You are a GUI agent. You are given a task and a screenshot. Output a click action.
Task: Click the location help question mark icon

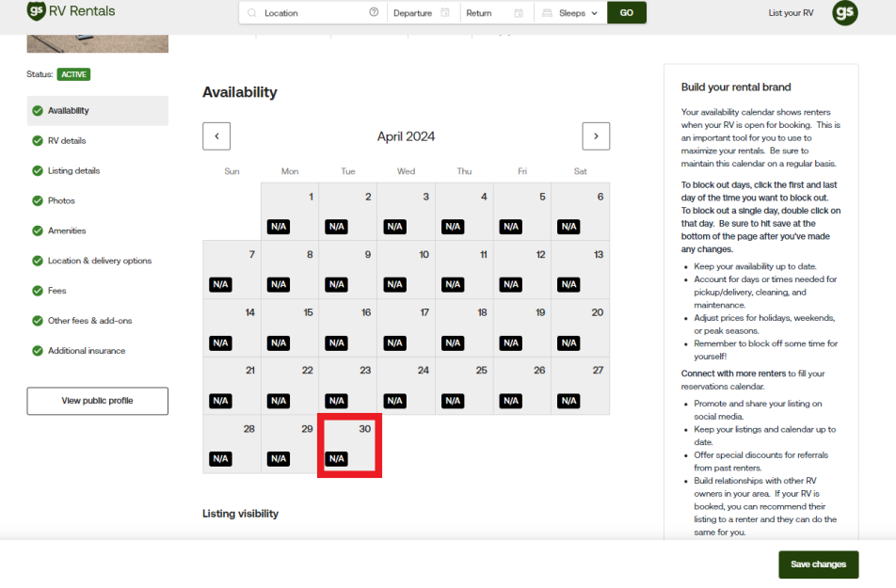374,13
